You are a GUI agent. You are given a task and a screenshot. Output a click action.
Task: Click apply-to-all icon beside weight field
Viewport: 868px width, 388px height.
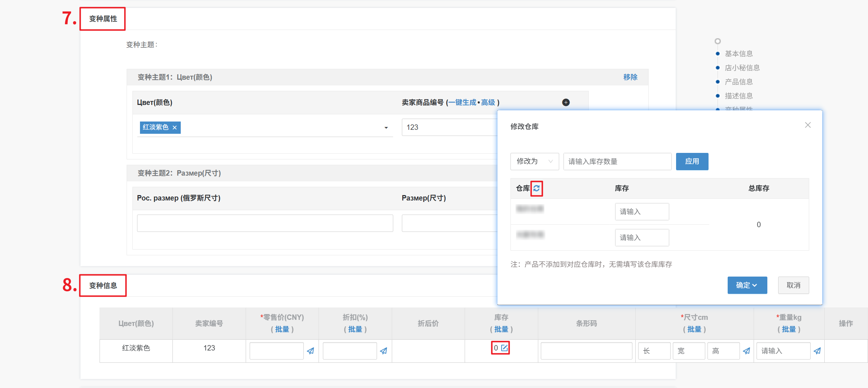click(x=817, y=351)
